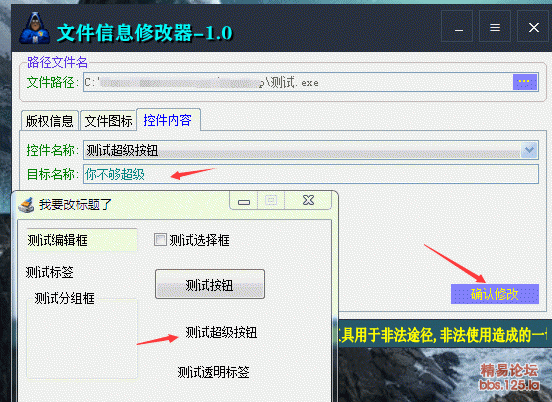Screen dimensions: 552x402
Task: Click the 测试编辑框 edit box
Action: [x=82, y=240]
